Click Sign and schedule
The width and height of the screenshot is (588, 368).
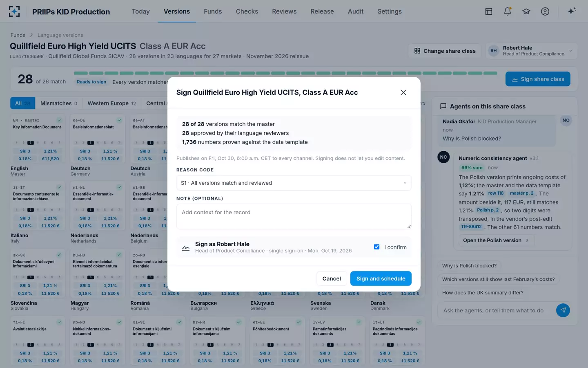tap(381, 278)
